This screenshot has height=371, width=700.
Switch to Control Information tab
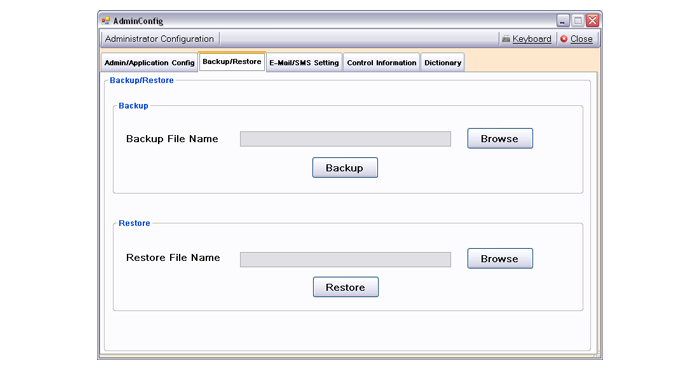coord(381,63)
